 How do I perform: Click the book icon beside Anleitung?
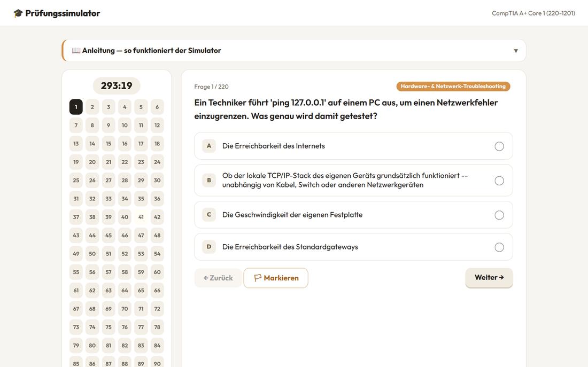click(x=76, y=51)
